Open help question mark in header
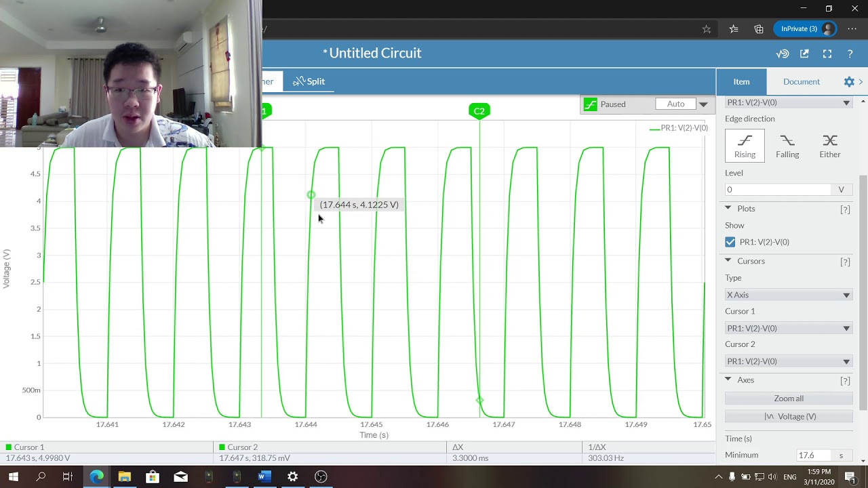The height and width of the screenshot is (488, 868). coord(850,54)
